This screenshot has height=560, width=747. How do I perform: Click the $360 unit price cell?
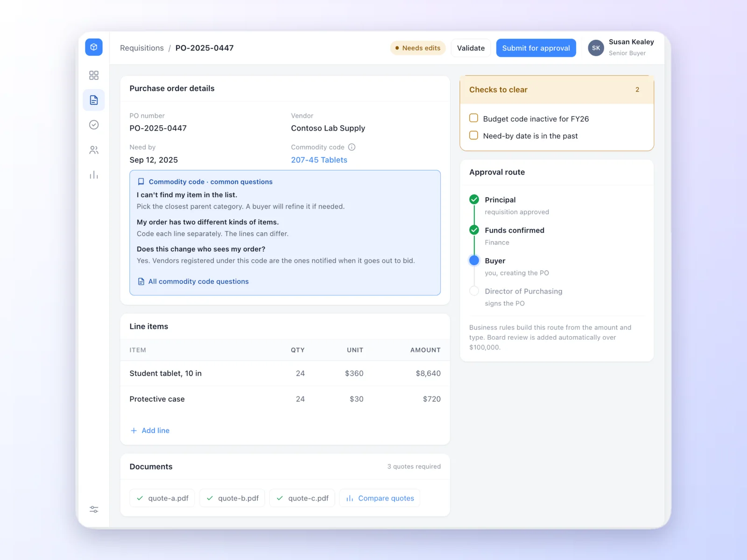click(x=354, y=373)
